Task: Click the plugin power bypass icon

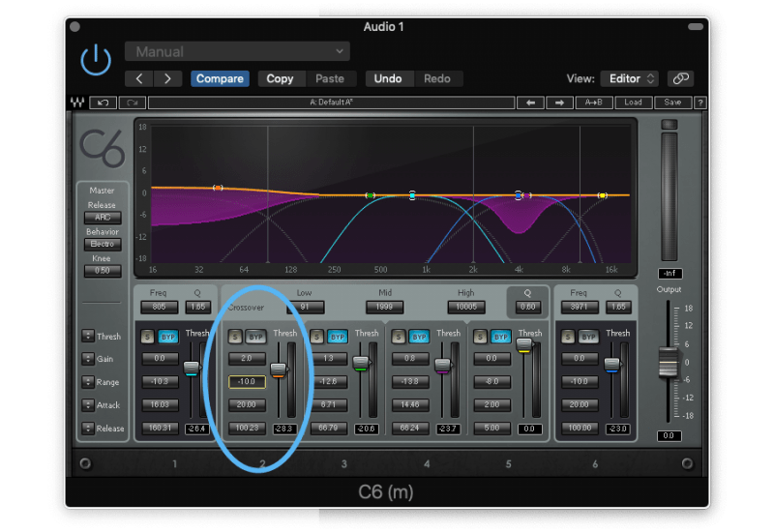Action: [95, 60]
